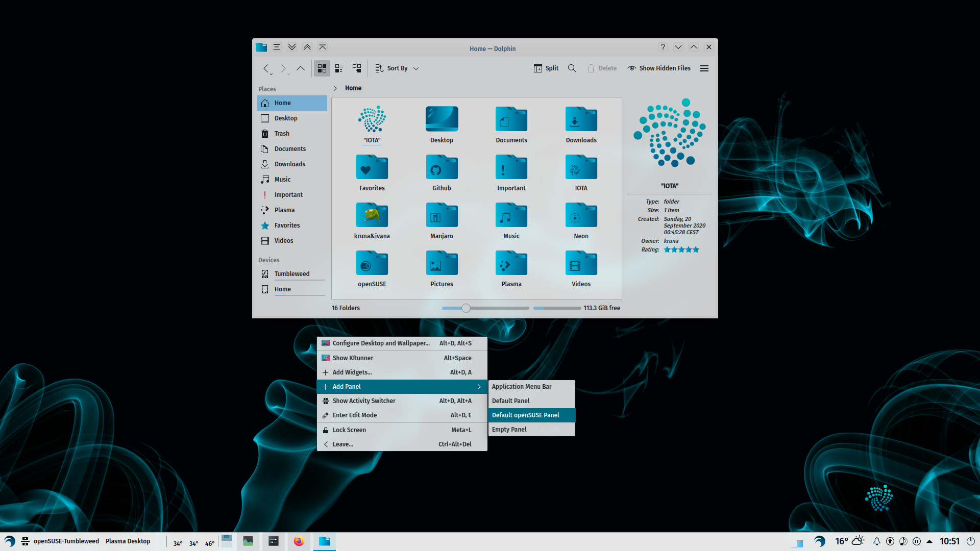
Task: Open the openSUSE application launcher
Action: tap(10, 541)
